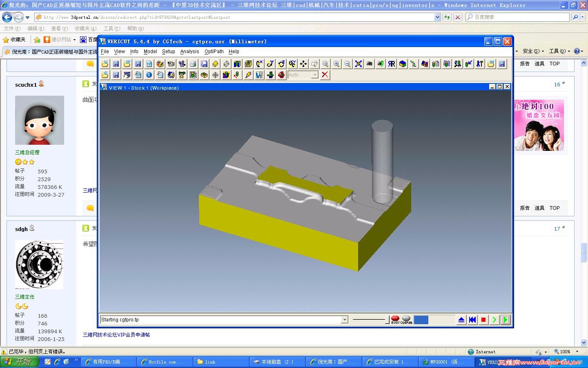Open the View menu in VERICUT
The width and height of the screenshot is (588, 368).
coord(120,52)
